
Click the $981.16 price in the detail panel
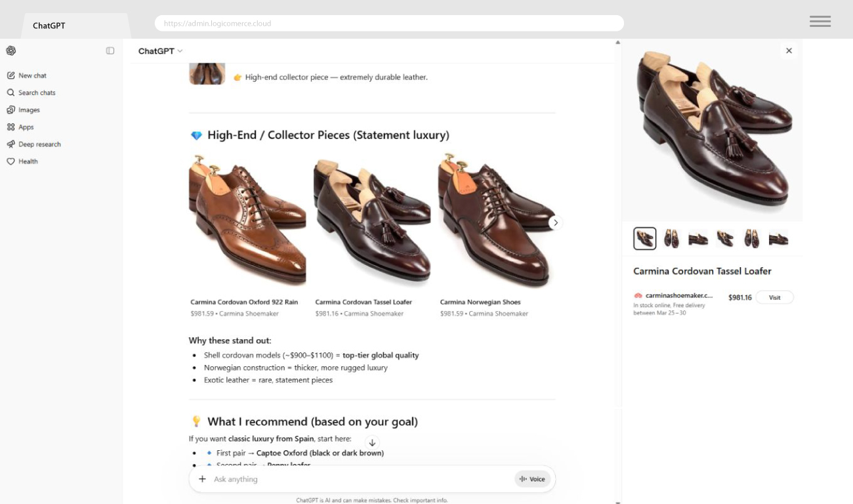[740, 297]
